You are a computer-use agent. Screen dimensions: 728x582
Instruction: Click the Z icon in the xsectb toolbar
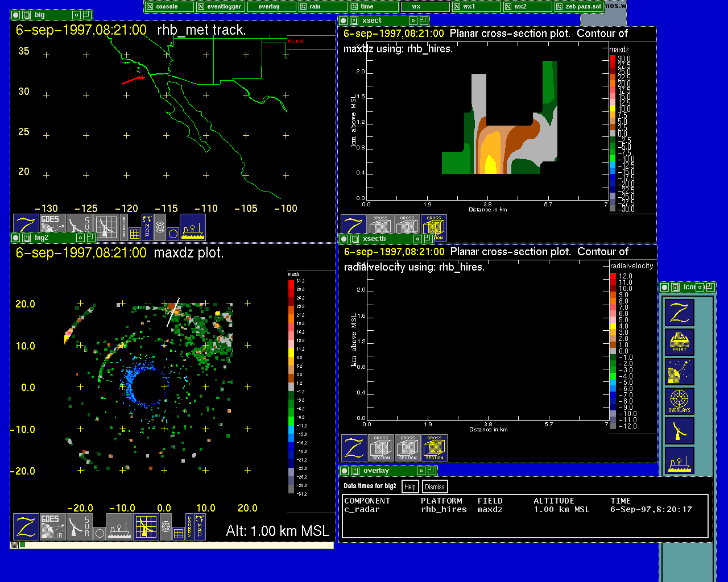354,448
